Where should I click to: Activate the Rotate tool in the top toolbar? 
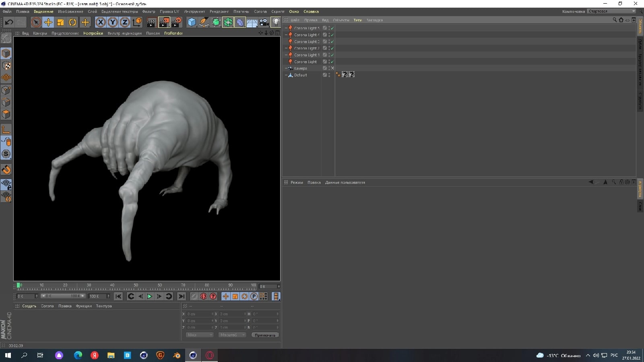(x=72, y=23)
